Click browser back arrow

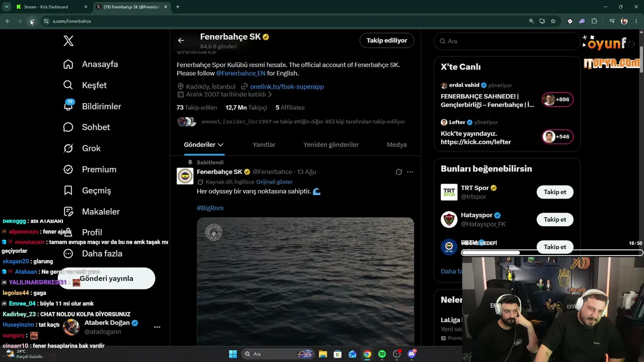[x=8, y=21]
